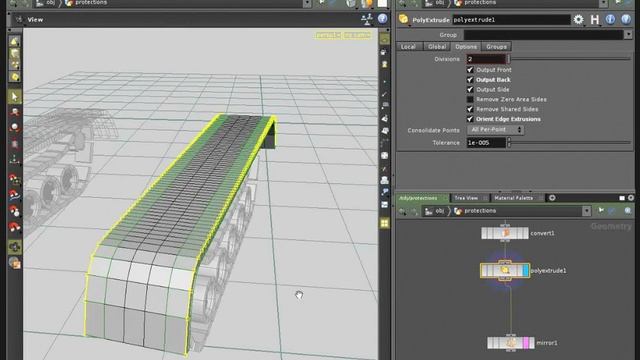
Task: Click the lock icon on viewport right toolbar
Action: (x=384, y=52)
